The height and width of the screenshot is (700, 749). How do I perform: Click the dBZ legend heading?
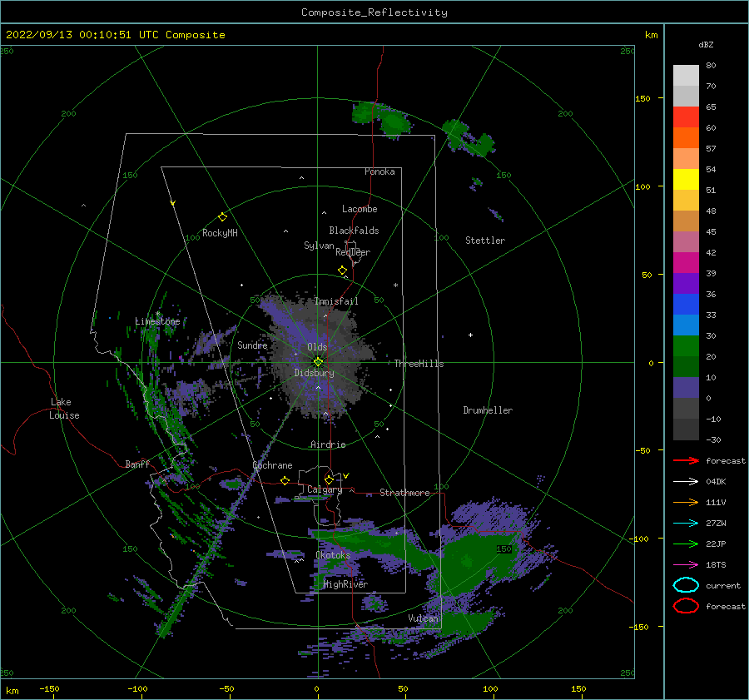point(706,44)
